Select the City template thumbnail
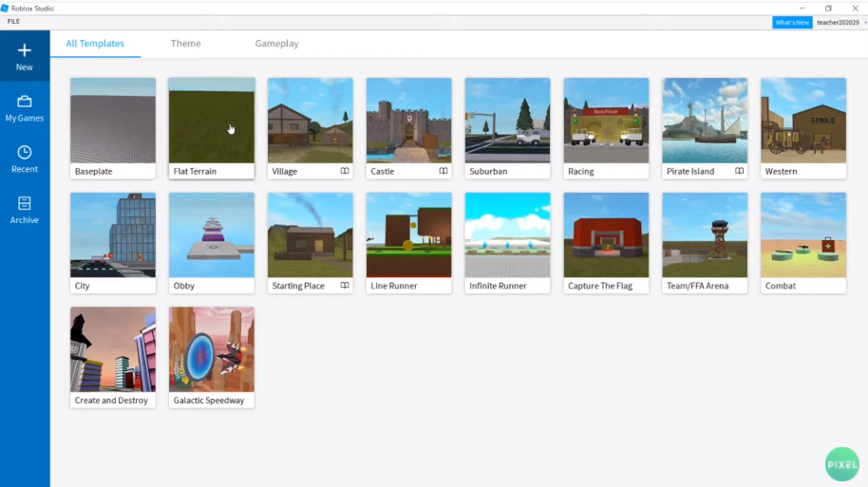Image resolution: width=868 pixels, height=487 pixels. [x=113, y=235]
